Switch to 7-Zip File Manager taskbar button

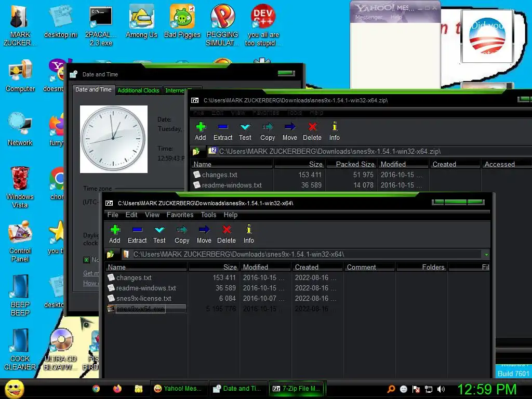(297, 389)
